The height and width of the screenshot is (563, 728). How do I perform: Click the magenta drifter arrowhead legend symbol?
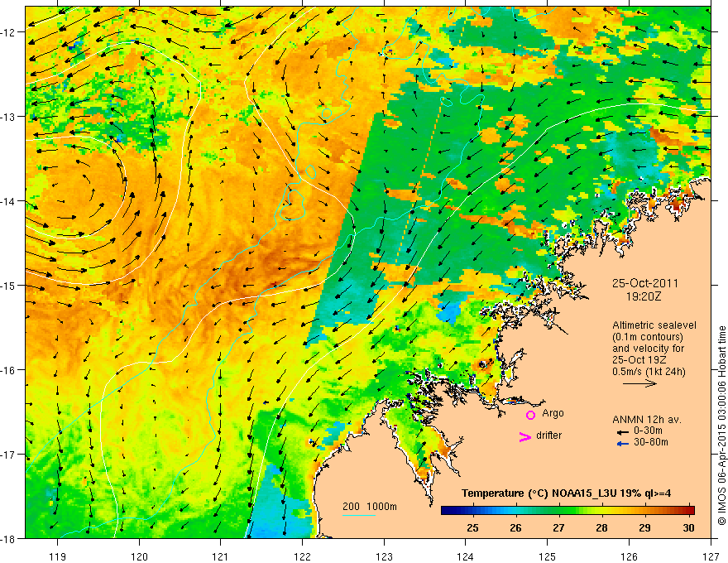point(525,436)
